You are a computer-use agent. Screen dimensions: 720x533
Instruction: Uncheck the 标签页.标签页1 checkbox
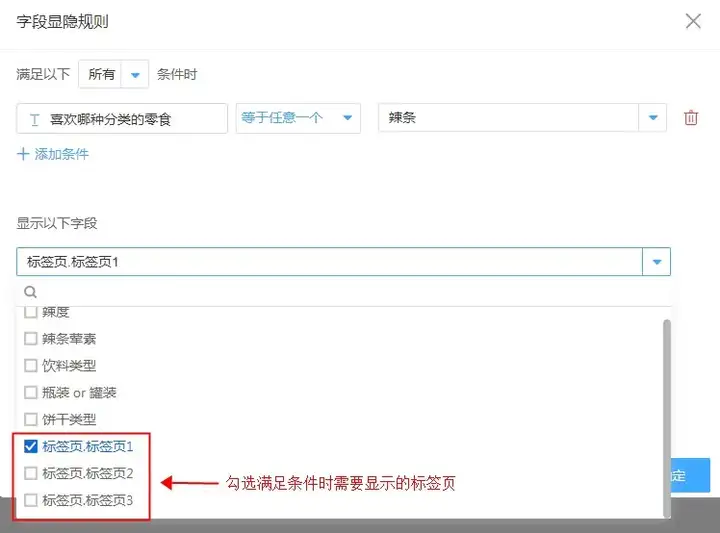[30, 446]
